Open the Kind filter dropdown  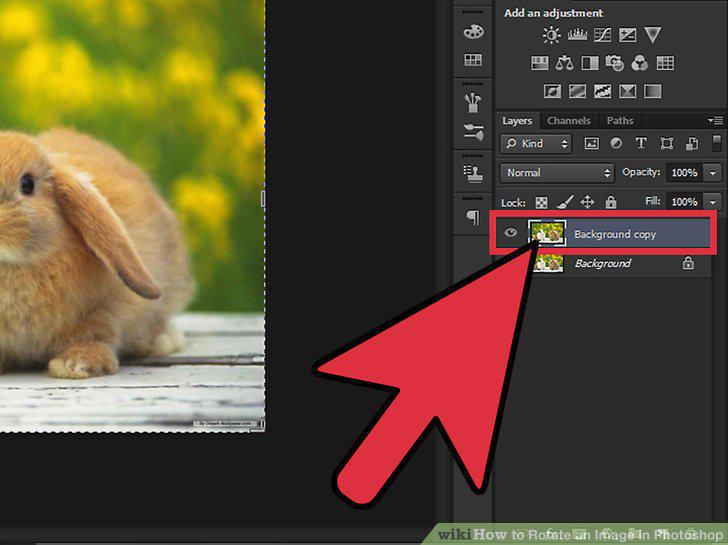tap(536, 143)
